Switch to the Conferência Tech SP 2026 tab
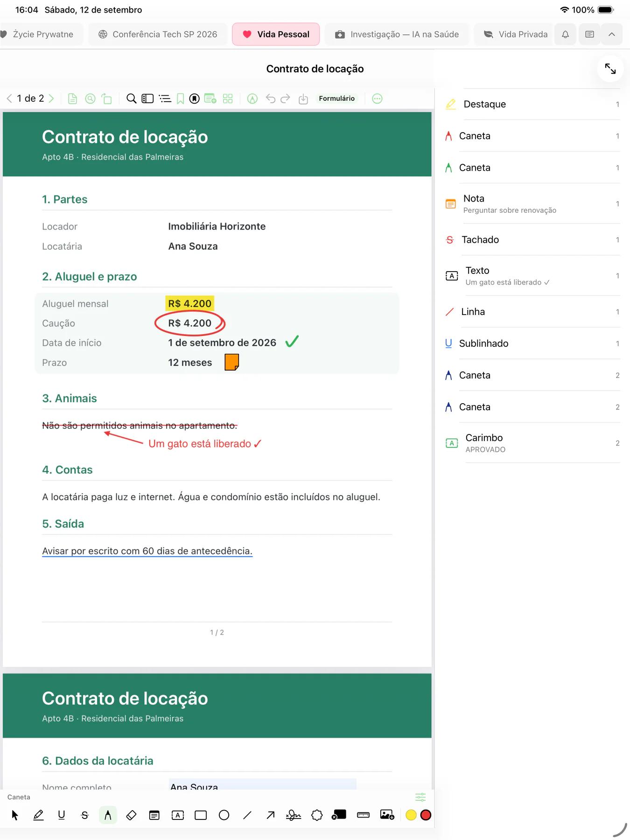This screenshot has width=630, height=840. 158,34
